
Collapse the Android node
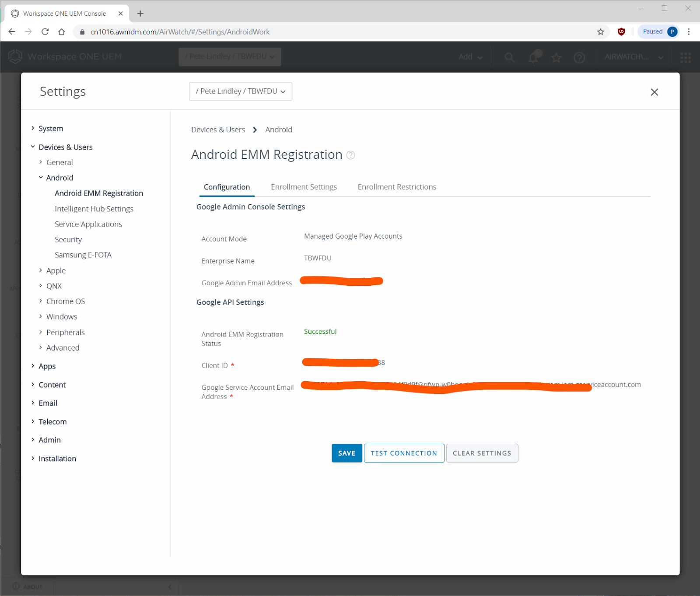tap(41, 178)
